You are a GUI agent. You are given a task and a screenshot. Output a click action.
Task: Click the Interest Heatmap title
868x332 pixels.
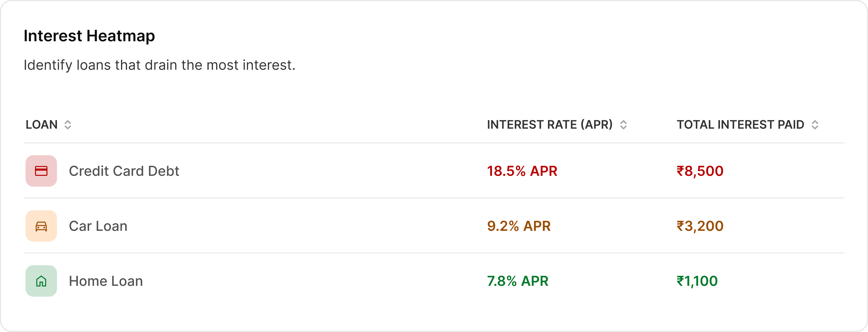click(89, 36)
